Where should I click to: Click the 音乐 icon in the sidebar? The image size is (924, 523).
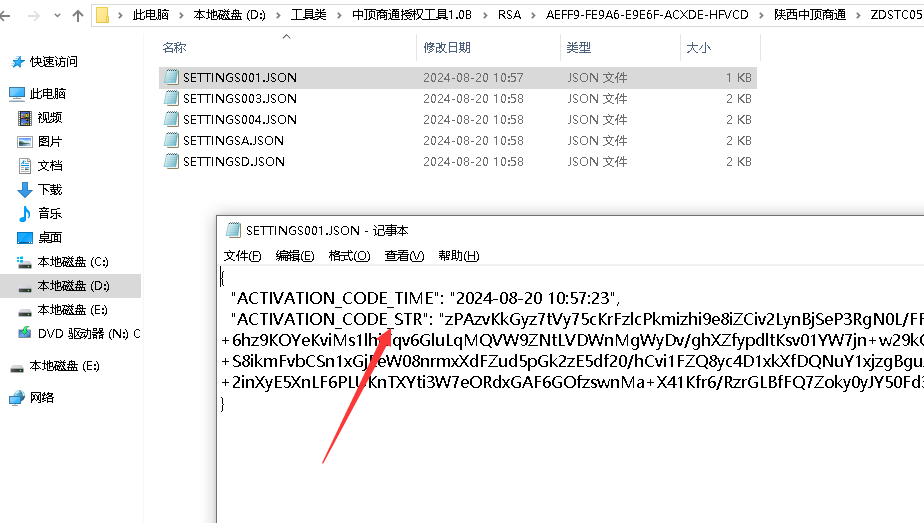(x=25, y=213)
